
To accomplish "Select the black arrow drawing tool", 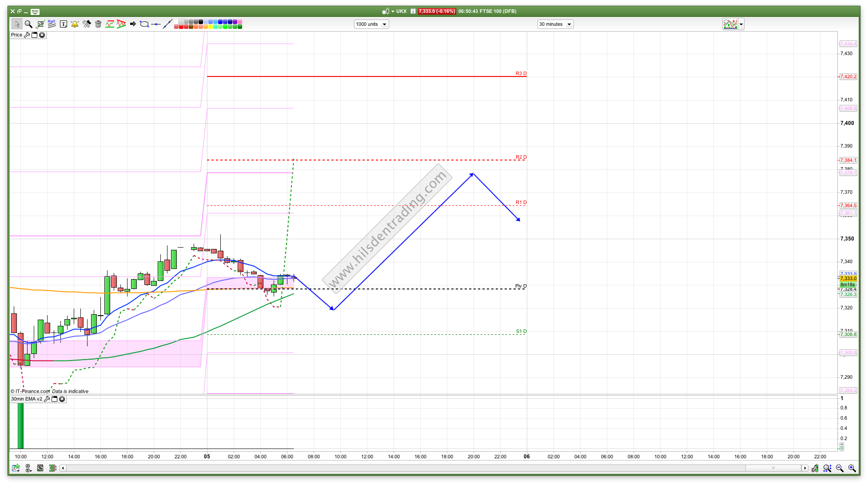I will (x=133, y=24).
